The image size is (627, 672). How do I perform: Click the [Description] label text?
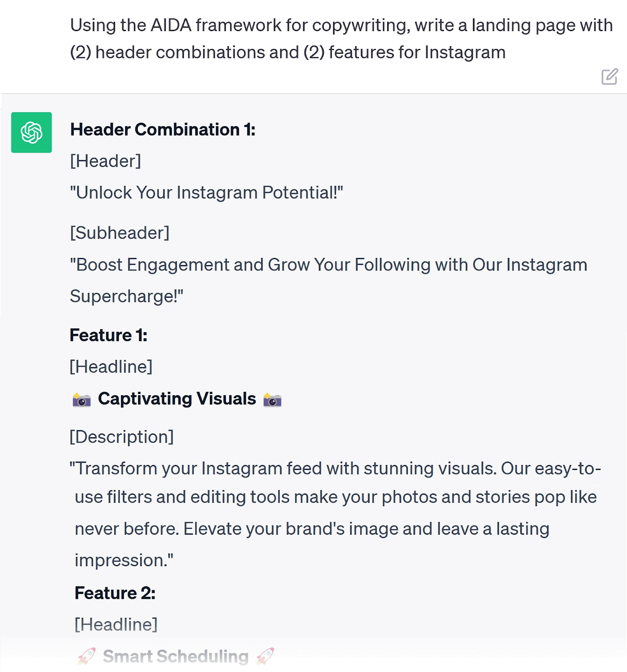click(121, 437)
